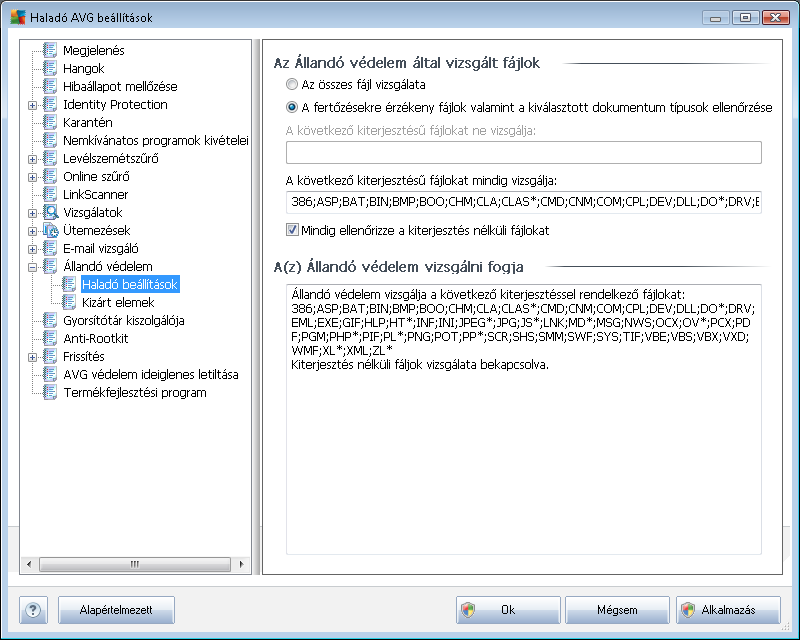Select Hibaállapot mellőzése tree item
This screenshot has height=640, width=800.
click(120, 86)
